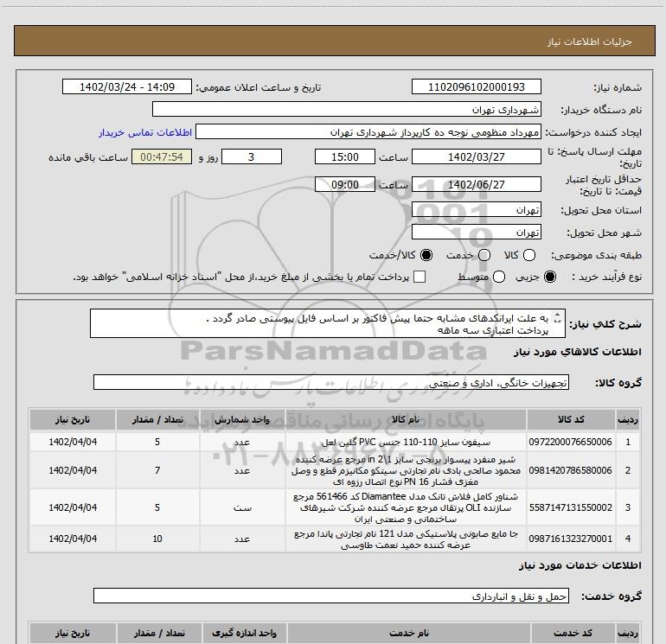Click the واحد اندازه گیری column header
666x644 pixels.
[x=244, y=633]
